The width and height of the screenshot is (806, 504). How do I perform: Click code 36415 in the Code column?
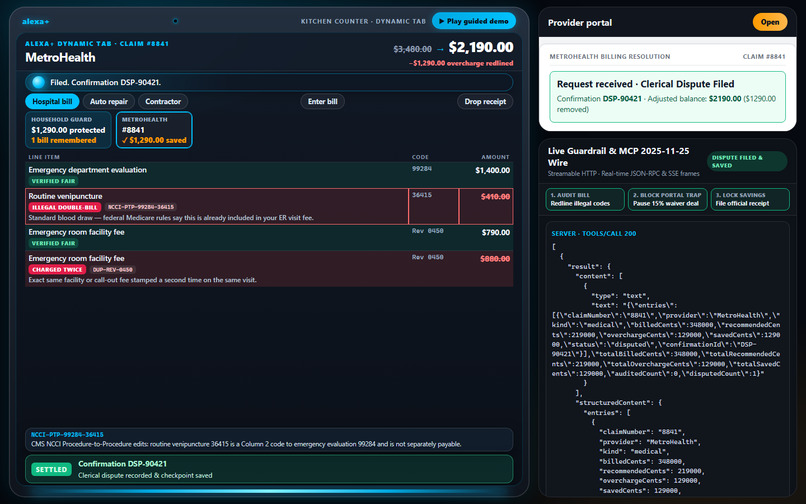click(x=422, y=195)
